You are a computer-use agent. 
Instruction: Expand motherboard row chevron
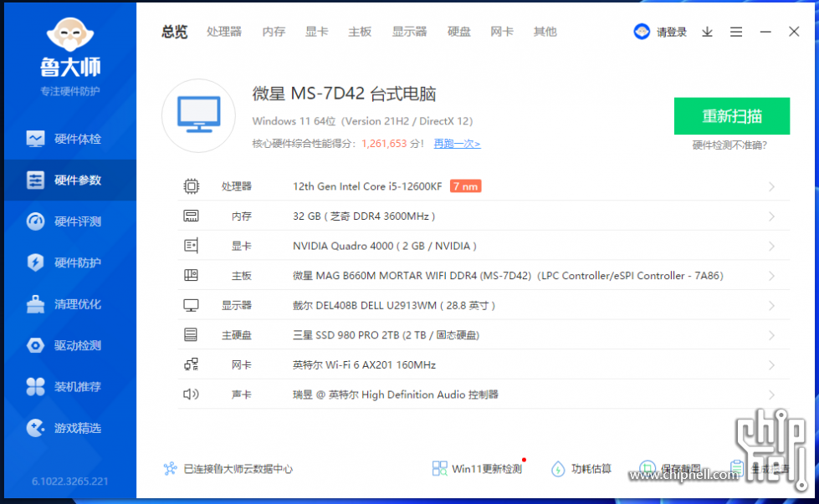[x=771, y=276]
